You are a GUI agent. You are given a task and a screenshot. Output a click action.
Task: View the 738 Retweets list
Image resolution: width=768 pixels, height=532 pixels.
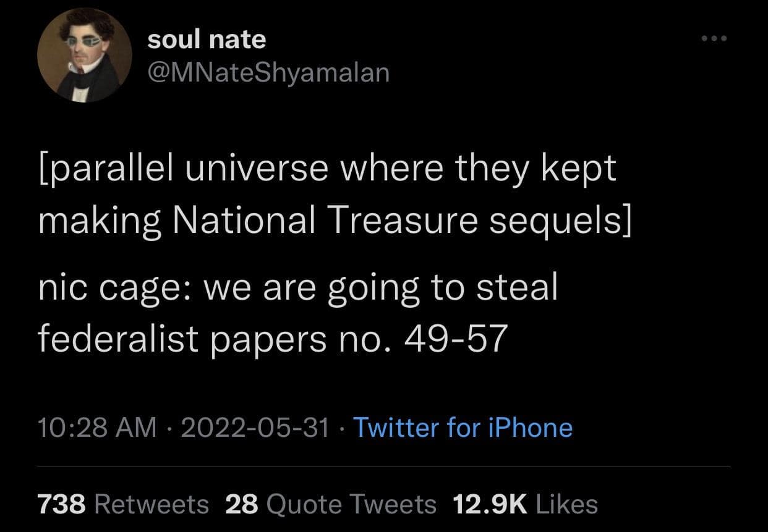(123, 504)
